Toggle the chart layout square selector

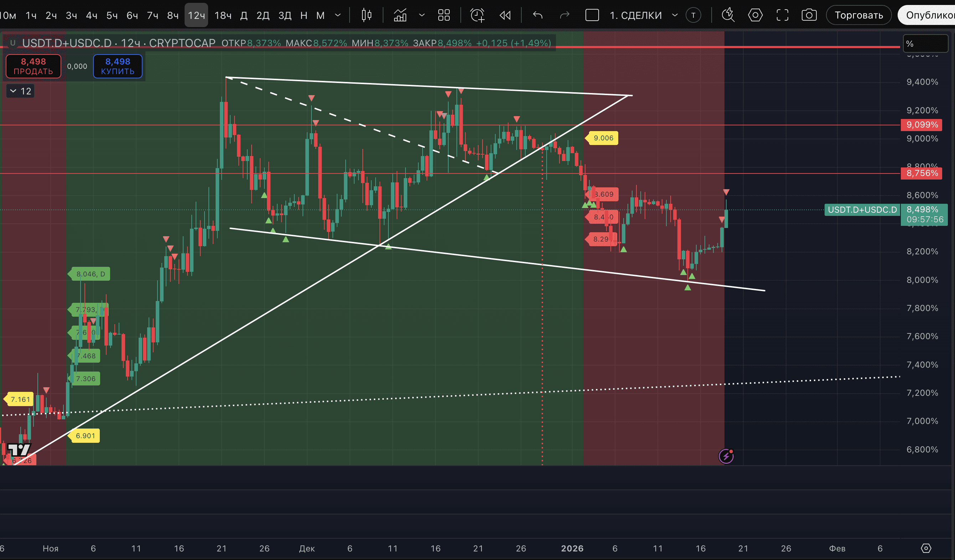point(592,15)
